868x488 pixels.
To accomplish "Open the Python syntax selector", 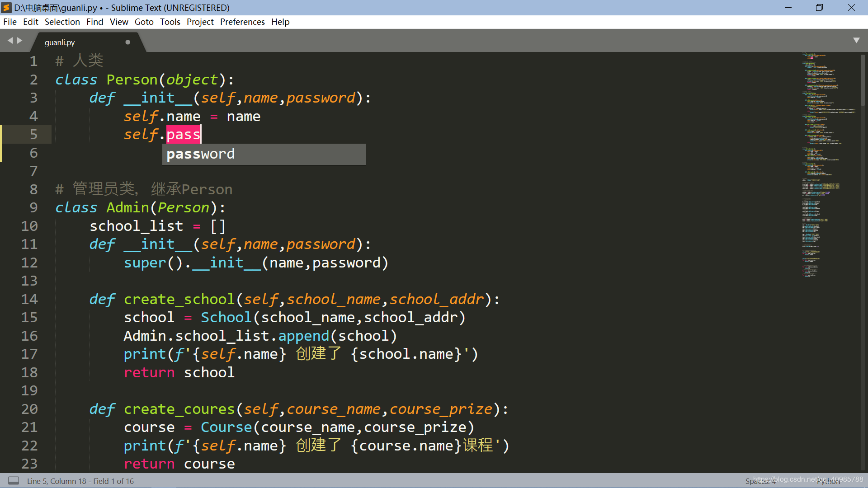I will [x=828, y=482].
